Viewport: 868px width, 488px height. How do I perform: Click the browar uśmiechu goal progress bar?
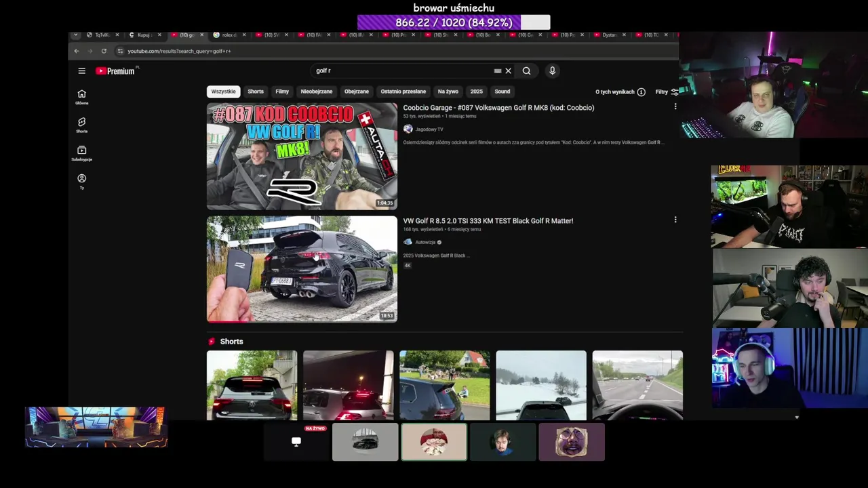point(454,22)
